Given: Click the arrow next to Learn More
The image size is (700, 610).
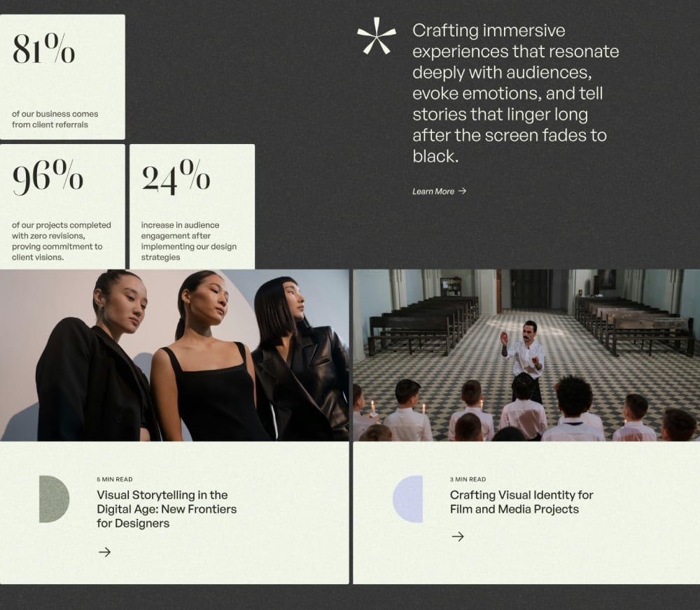Looking at the screenshot, I should point(462,191).
